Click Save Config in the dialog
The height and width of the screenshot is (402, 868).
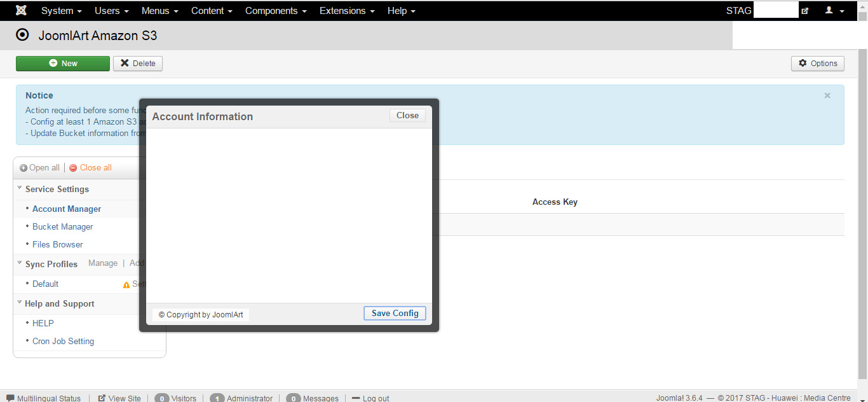click(395, 313)
